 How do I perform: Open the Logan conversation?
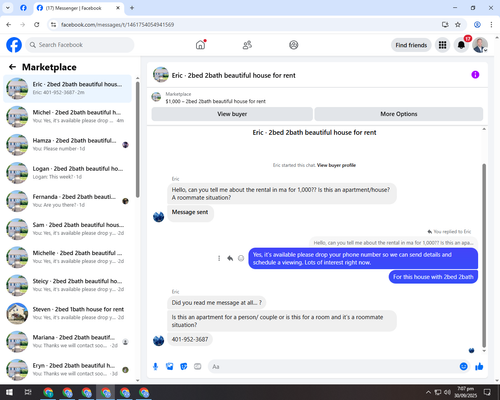coord(67,173)
